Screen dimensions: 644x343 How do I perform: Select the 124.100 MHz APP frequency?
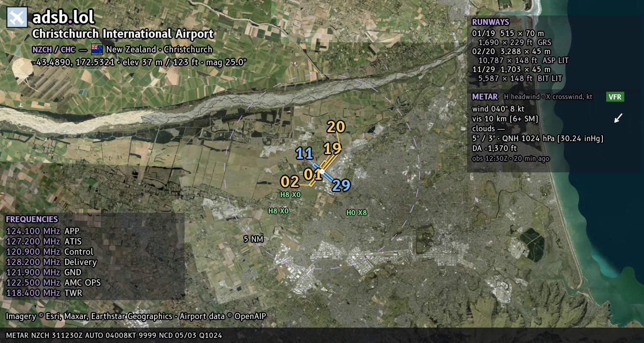coord(43,232)
